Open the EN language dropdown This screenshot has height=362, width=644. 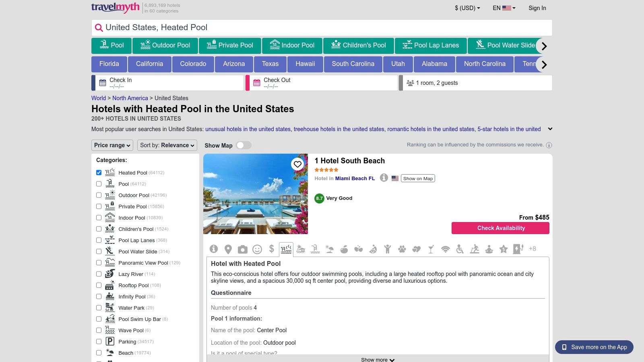(504, 8)
